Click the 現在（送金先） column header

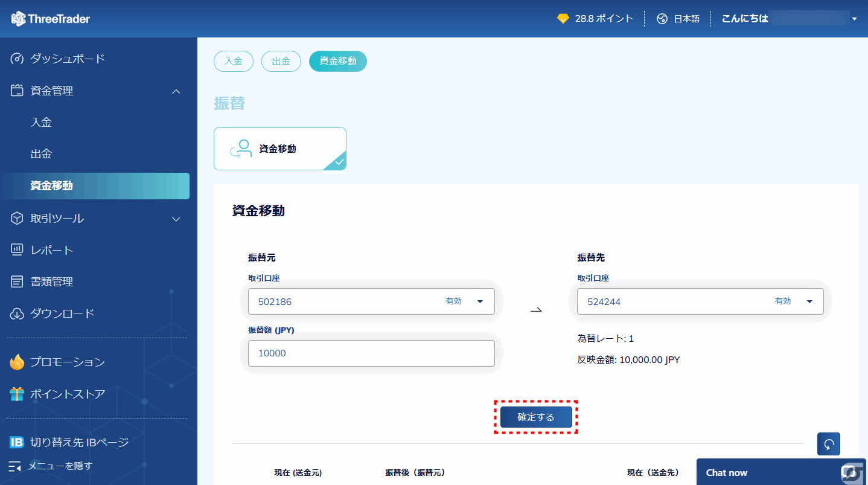(653, 473)
